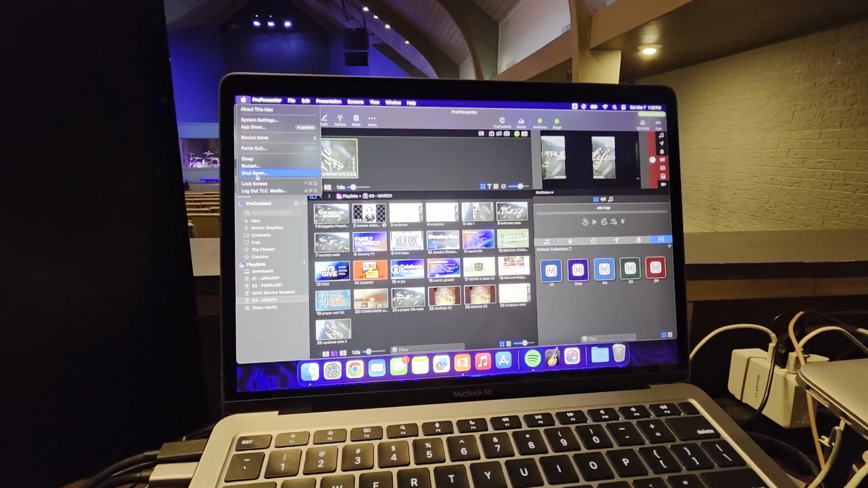Expand the Multiview dropdown
The image size is (868, 488).
pyautogui.click(x=544, y=192)
